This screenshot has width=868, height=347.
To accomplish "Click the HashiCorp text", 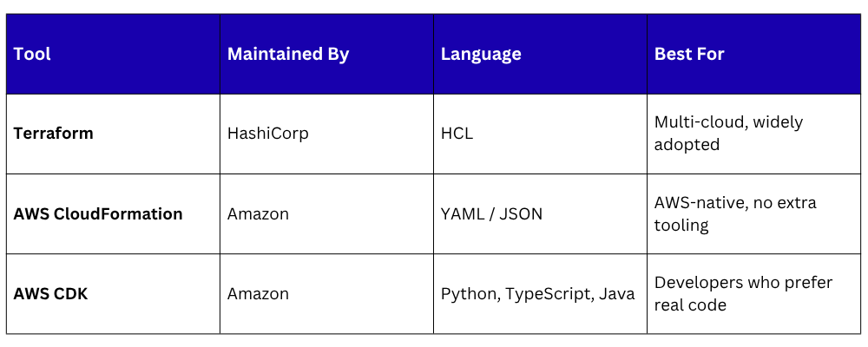I will pyautogui.click(x=267, y=134).
